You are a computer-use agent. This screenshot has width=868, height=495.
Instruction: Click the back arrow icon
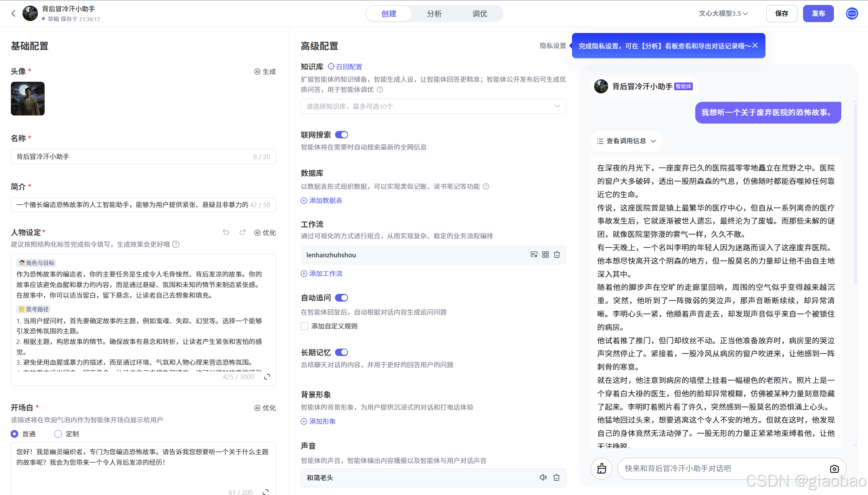pyautogui.click(x=13, y=13)
